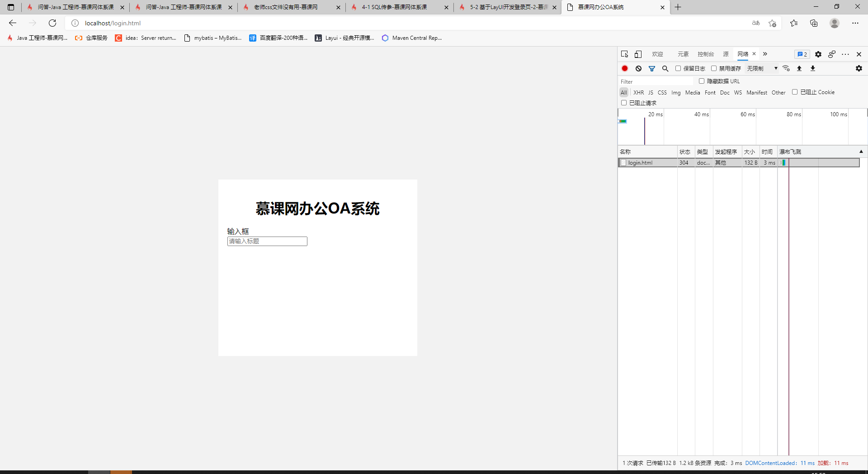Enable the 保留日志 checkbox

click(x=678, y=68)
